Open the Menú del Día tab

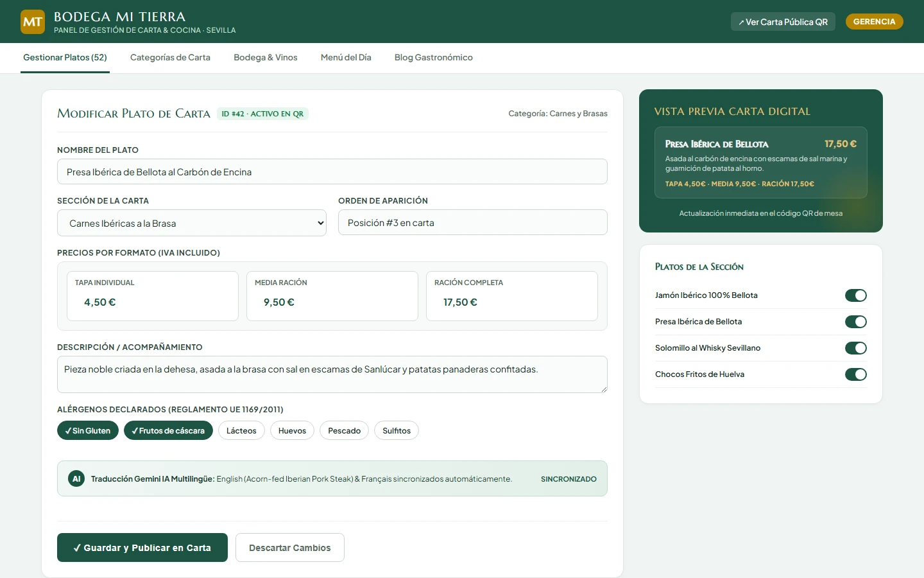[346, 58]
